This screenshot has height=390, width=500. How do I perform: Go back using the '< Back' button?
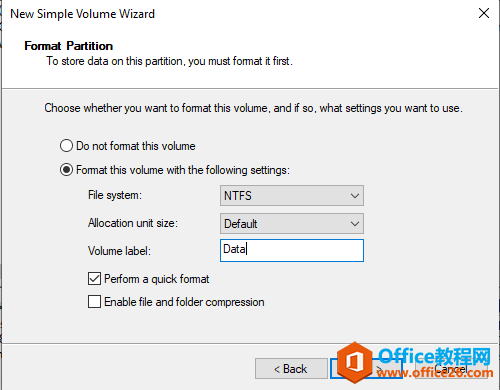[291, 369]
